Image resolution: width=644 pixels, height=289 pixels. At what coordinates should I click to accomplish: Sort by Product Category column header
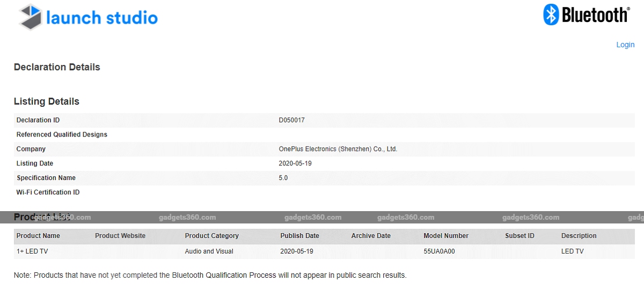point(211,236)
